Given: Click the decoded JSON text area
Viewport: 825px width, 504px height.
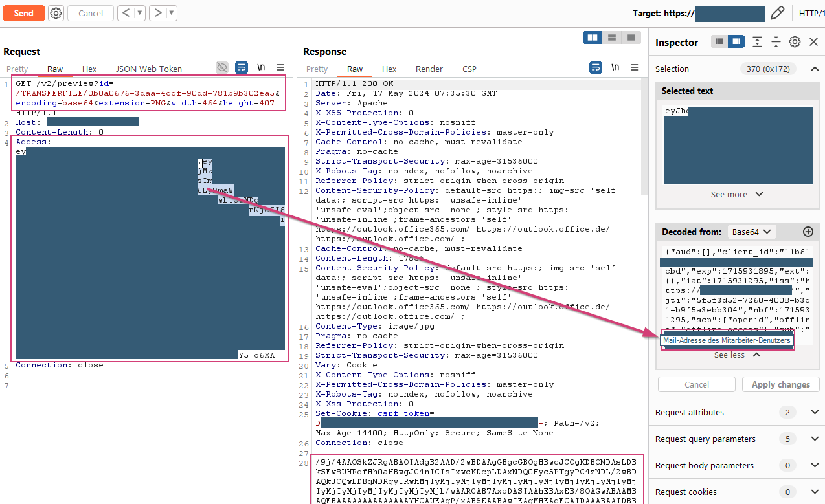Looking at the screenshot, I should pyautogui.click(x=737, y=296).
